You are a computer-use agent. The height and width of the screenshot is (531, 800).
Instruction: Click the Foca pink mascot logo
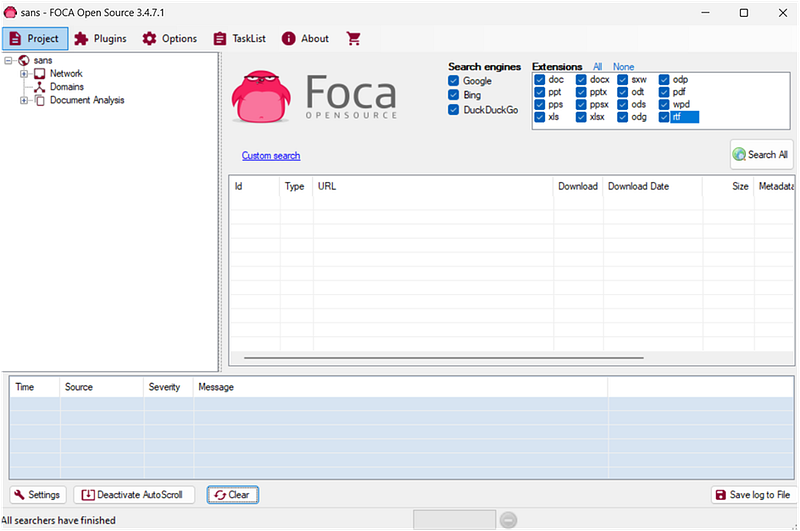pyautogui.click(x=261, y=97)
